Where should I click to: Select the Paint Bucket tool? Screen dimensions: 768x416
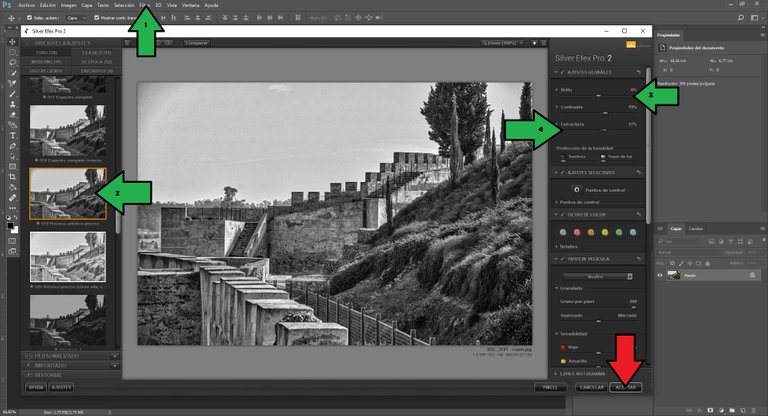12,187
